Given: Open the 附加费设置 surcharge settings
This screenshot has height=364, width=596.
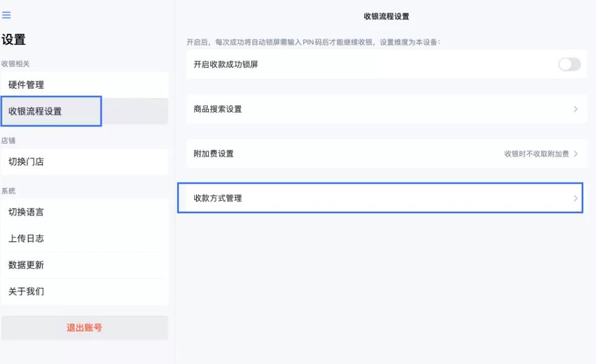Looking at the screenshot, I should click(x=380, y=154).
